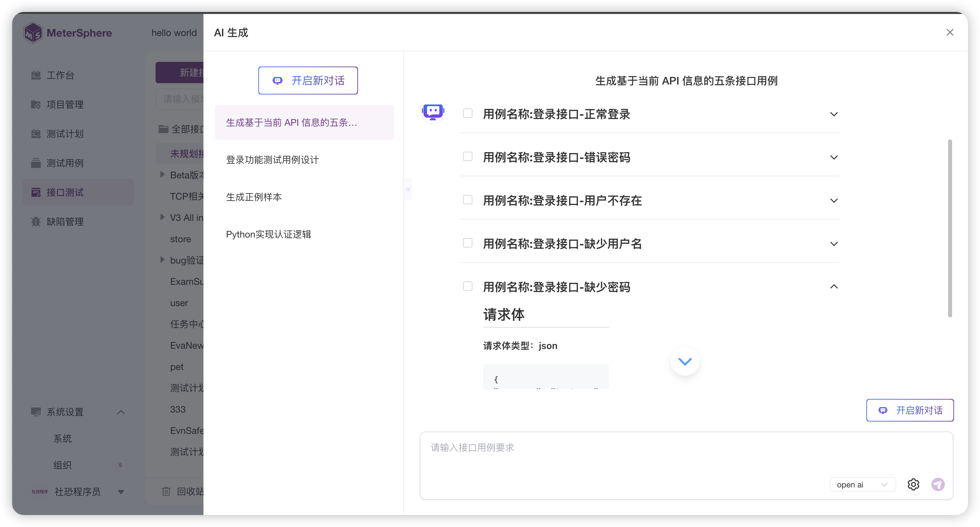Select conversation Python实现认证逻辑
This screenshot has height=527, width=980.
(x=304, y=234)
